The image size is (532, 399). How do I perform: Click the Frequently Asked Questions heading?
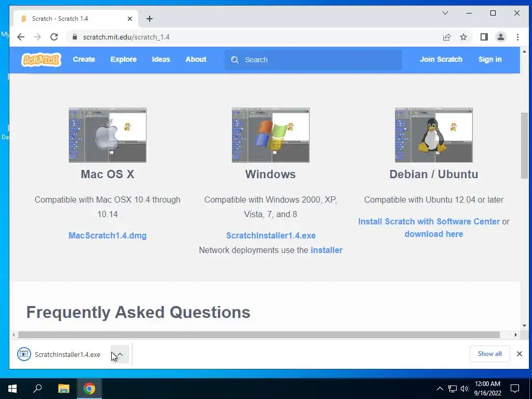click(x=138, y=312)
